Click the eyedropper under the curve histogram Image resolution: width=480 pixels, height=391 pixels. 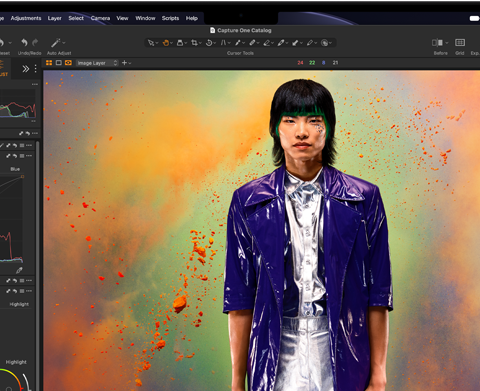point(19,270)
